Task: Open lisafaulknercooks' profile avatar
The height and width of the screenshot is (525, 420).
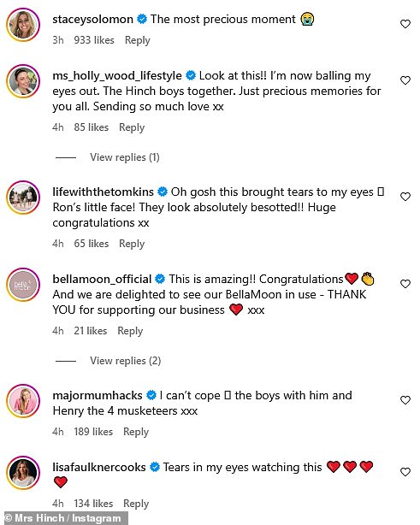Action: click(23, 473)
